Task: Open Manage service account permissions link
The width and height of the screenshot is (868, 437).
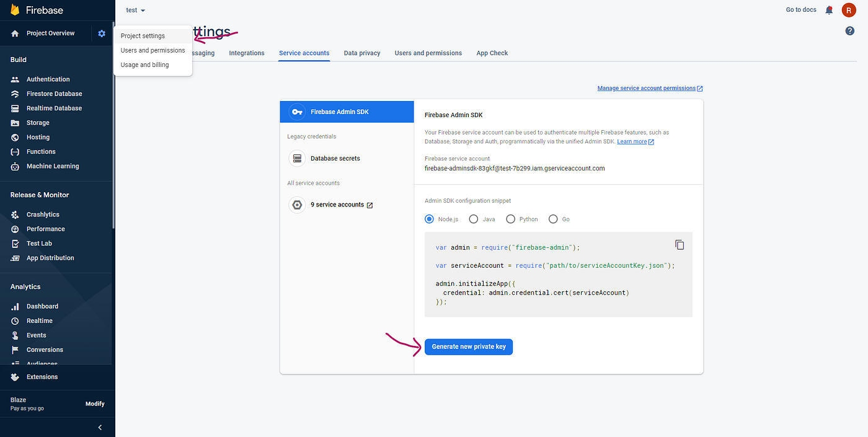Action: pyautogui.click(x=646, y=87)
